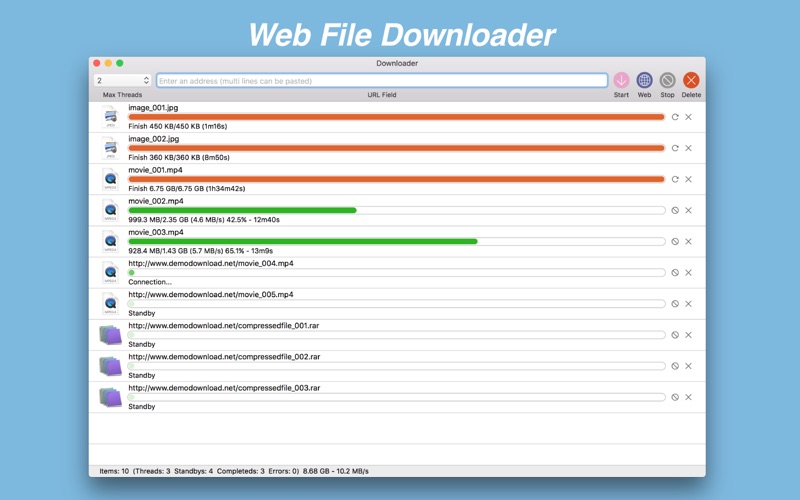Delete movie_001.mp4 row via X icon
The image size is (800, 500).
(688, 179)
